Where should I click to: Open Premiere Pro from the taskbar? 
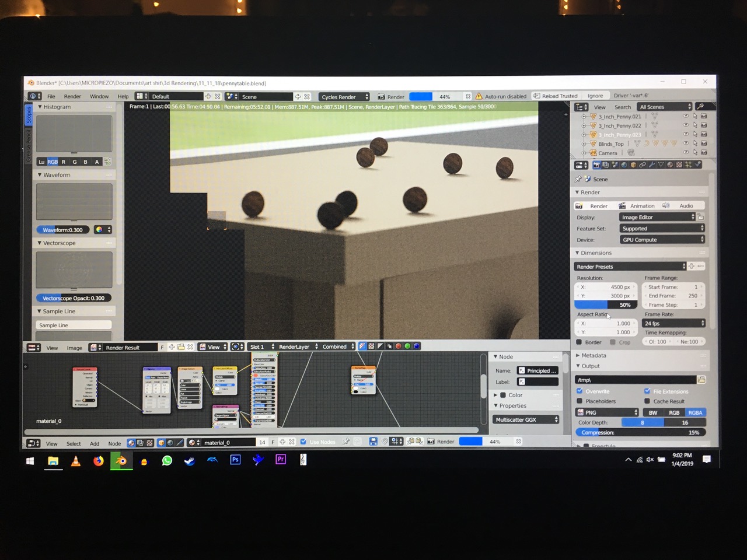click(x=281, y=460)
